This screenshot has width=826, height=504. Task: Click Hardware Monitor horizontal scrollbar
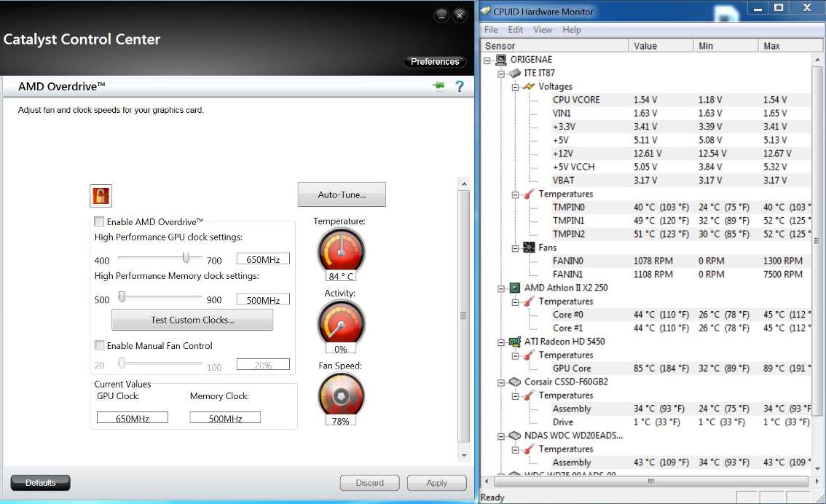pos(651,481)
